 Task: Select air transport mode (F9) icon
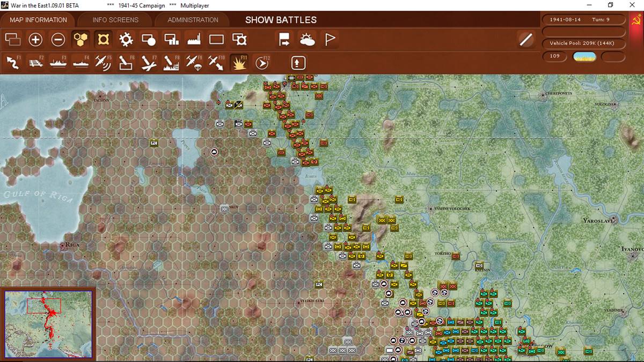[x=193, y=62]
